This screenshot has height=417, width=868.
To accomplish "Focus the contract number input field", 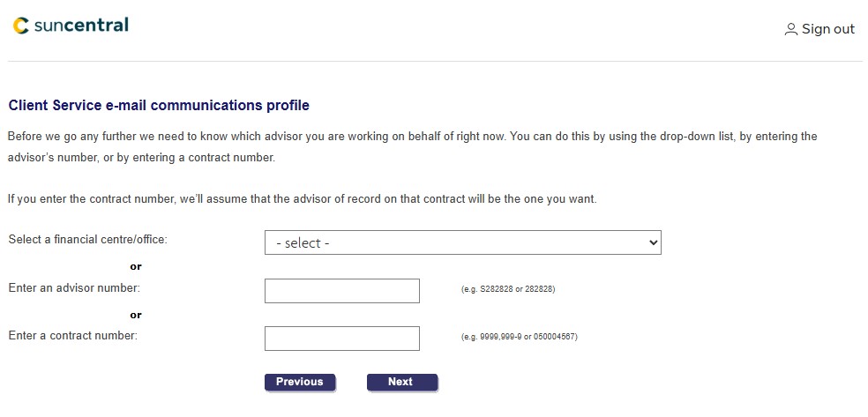I will click(341, 339).
